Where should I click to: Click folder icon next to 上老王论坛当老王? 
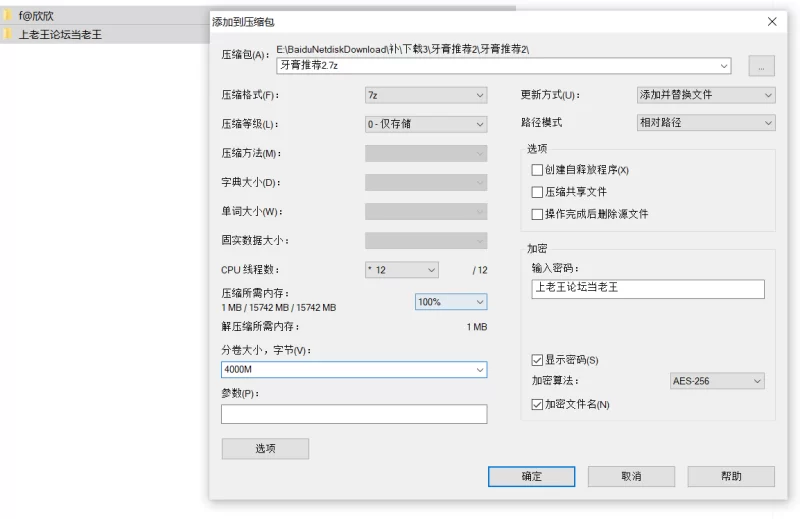pos(7,34)
